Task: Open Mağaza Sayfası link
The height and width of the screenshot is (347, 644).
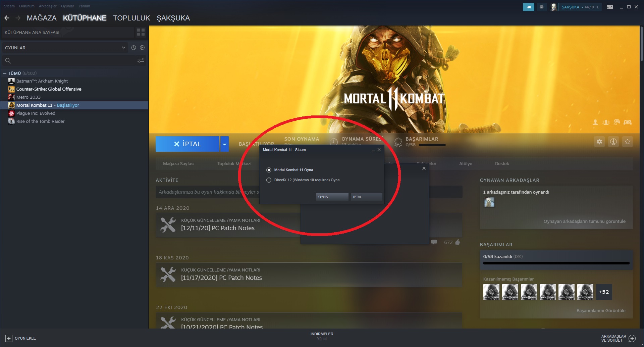Action: (x=179, y=164)
